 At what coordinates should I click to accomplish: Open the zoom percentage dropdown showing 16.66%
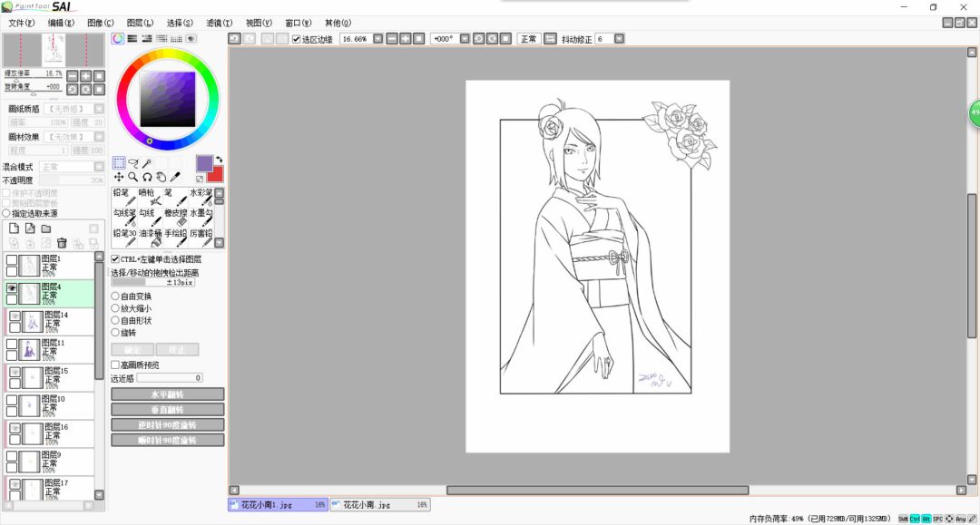coord(377,39)
